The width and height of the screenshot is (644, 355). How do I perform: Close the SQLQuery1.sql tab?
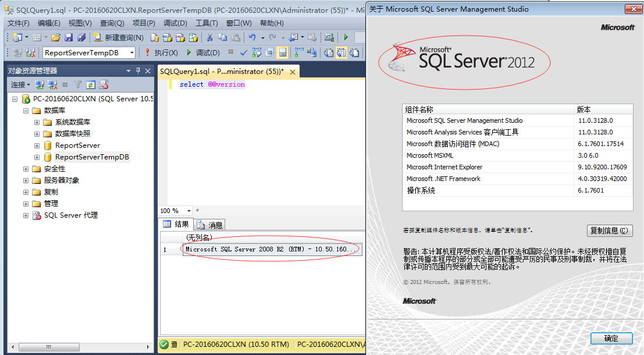pyautogui.click(x=293, y=72)
